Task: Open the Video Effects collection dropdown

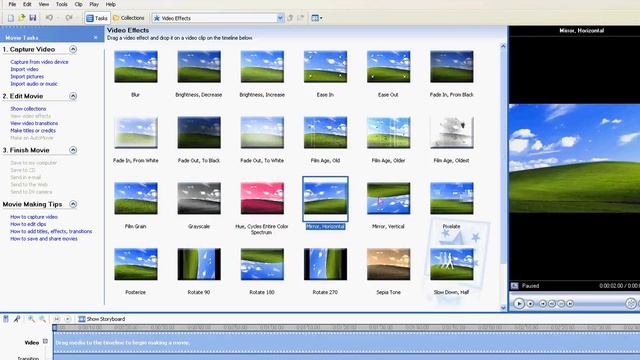Action: click(280, 18)
